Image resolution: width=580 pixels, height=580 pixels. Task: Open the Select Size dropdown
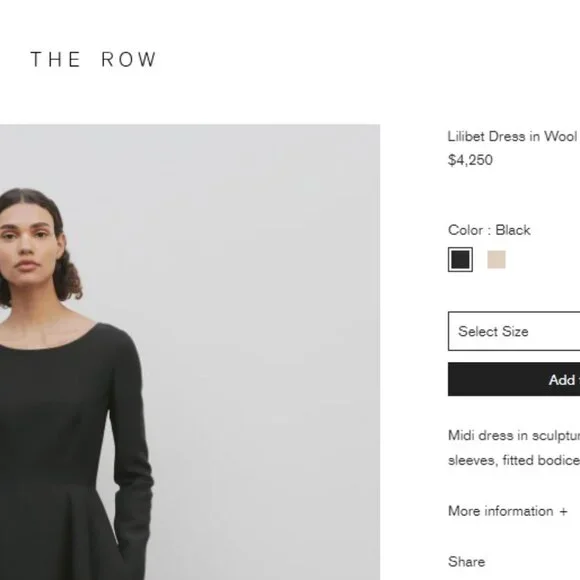pyautogui.click(x=514, y=331)
